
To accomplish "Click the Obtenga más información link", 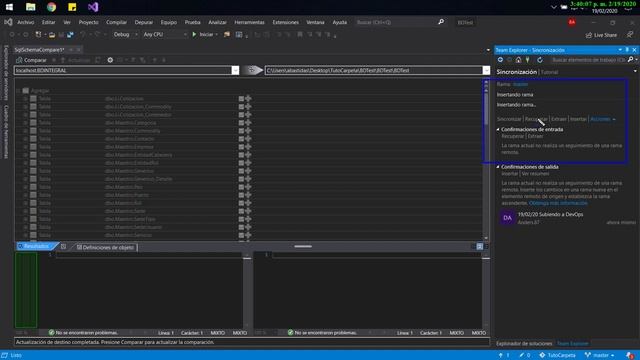I will pos(558,203).
